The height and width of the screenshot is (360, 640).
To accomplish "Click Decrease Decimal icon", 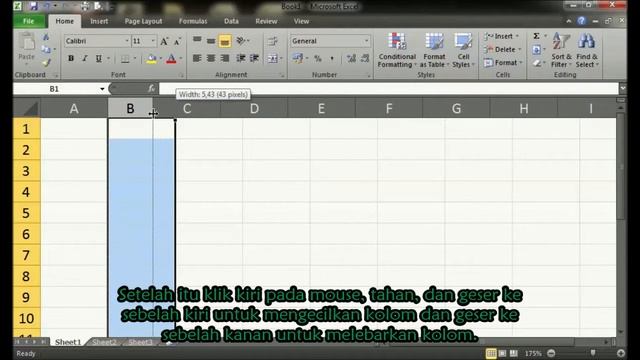I will 365,59.
